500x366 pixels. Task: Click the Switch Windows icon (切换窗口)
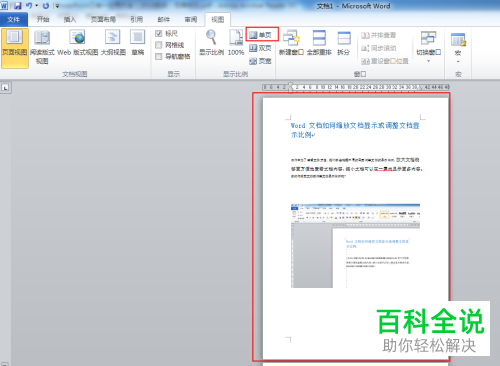click(428, 38)
